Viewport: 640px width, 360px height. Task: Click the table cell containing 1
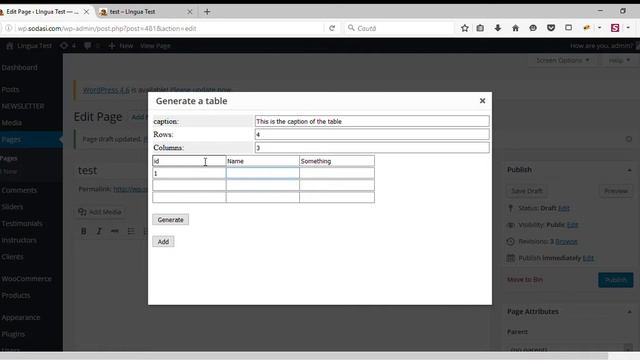(189, 173)
